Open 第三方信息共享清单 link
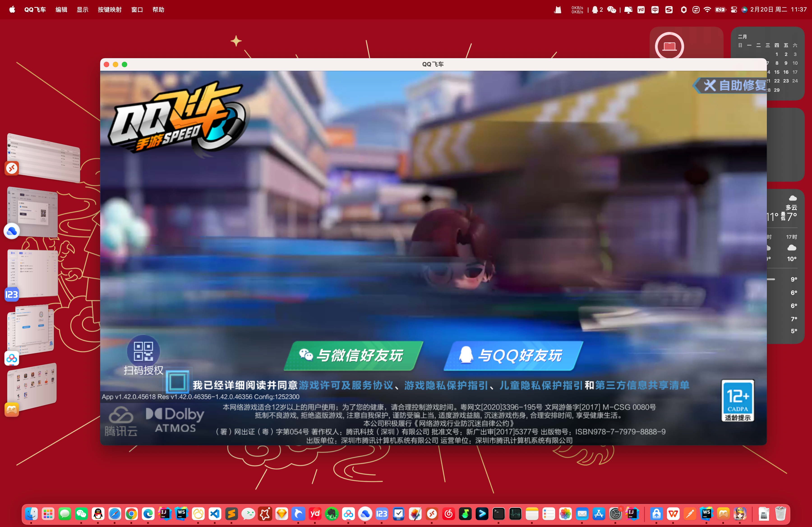Screen dimensions: 812x527 tap(642, 385)
